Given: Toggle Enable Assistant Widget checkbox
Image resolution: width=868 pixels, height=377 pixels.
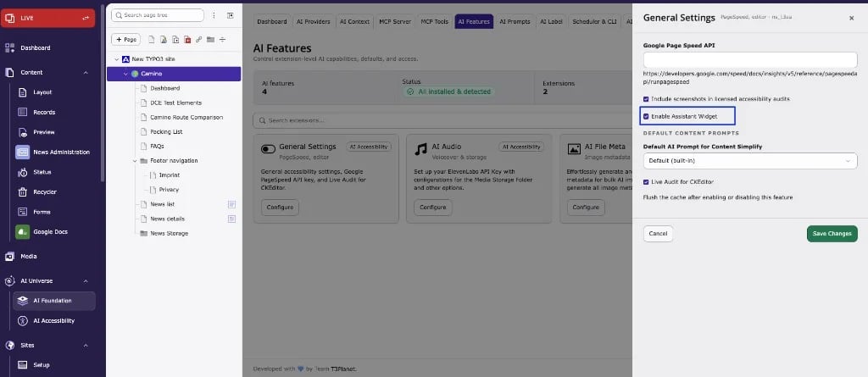Looking at the screenshot, I should coord(646,117).
